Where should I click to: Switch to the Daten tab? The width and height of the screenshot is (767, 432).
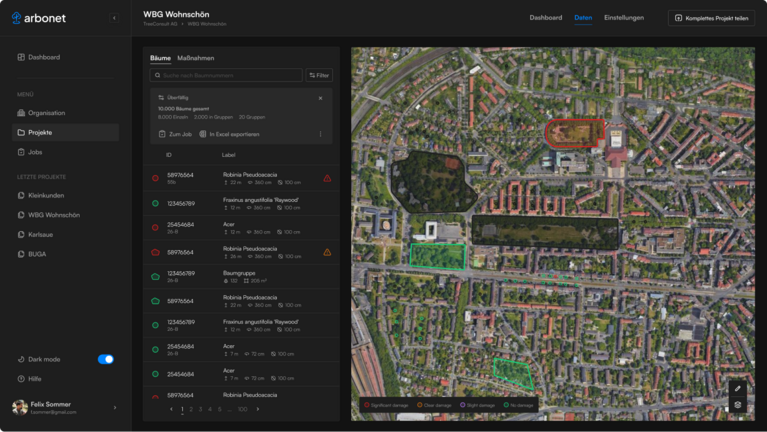pos(583,18)
